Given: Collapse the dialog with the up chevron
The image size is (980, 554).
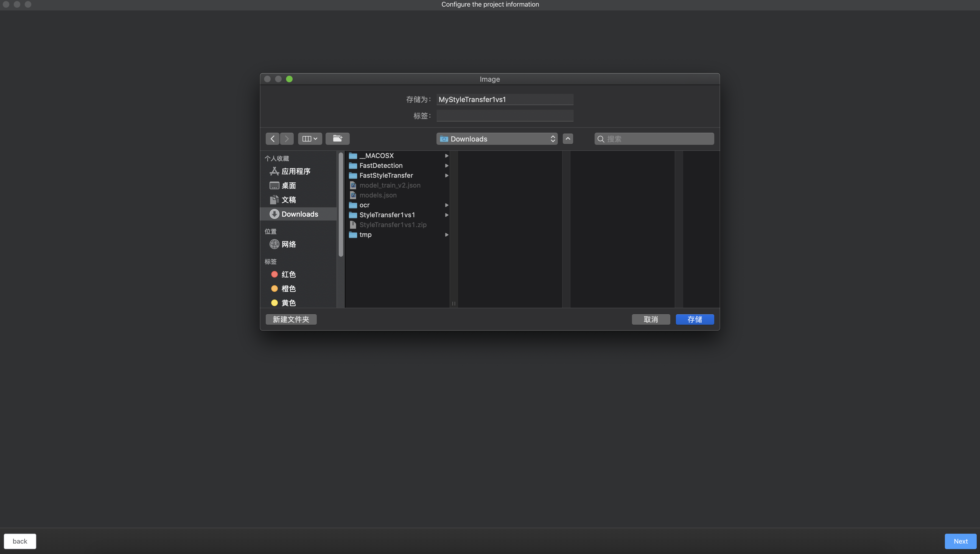Looking at the screenshot, I should point(568,139).
